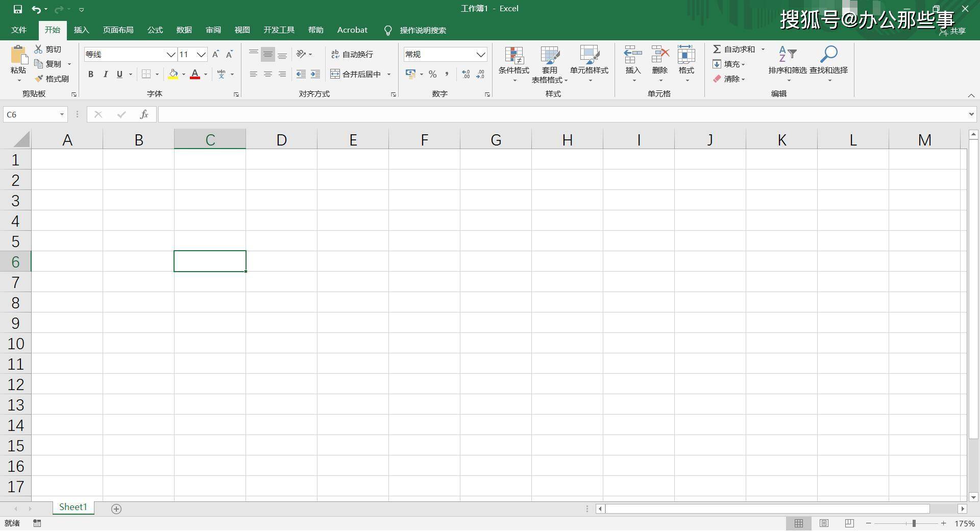Click increase decimal places icon
Viewport: 980px width, 531px height.
[465, 74]
